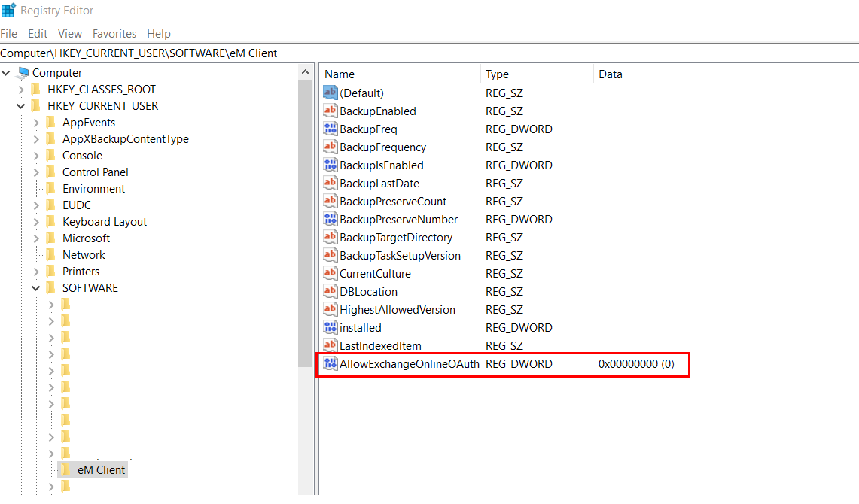Click the CurrentCulture string icon
The height and width of the screenshot is (504, 859).
[x=330, y=273]
